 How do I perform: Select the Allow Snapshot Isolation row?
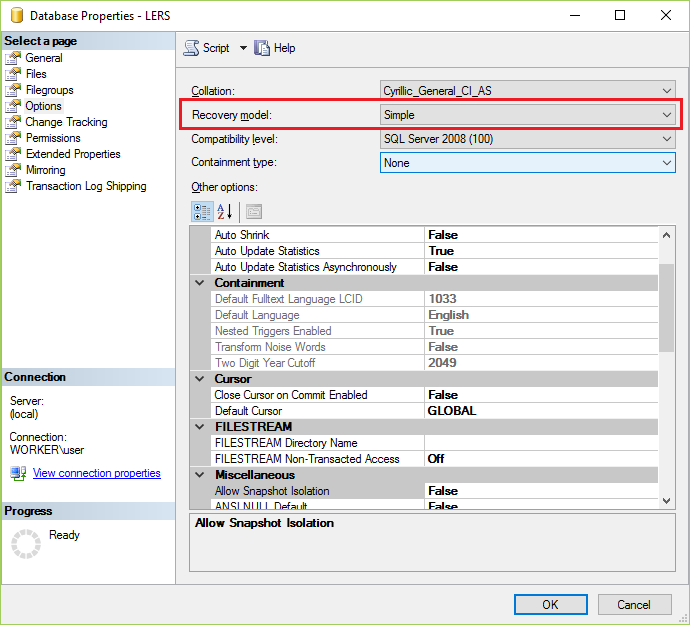[434, 491]
